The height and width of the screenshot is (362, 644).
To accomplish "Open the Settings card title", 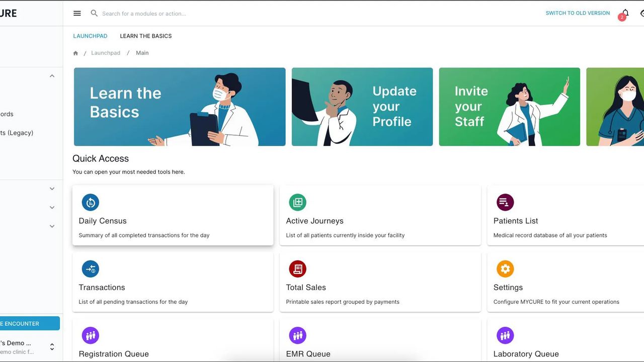I will click(x=508, y=288).
